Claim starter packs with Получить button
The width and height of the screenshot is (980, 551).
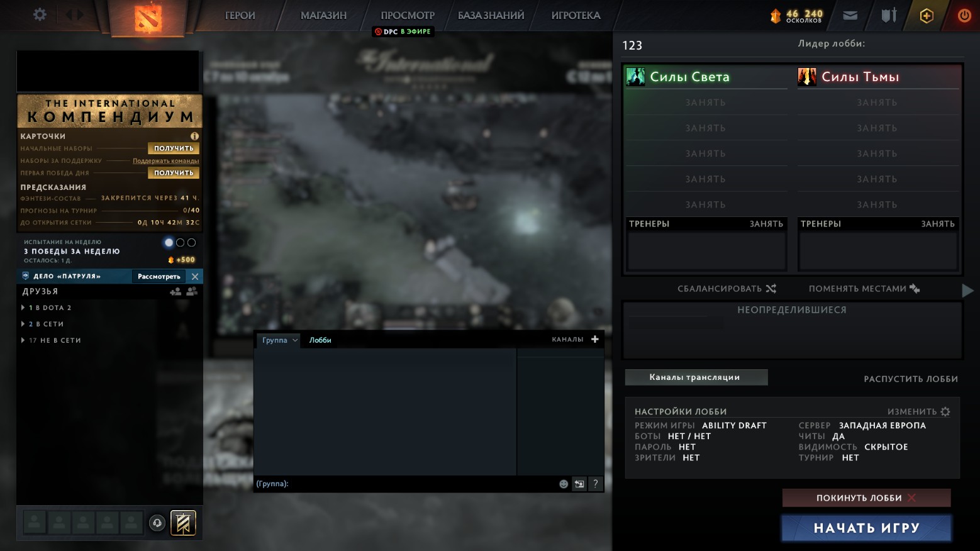(x=174, y=148)
